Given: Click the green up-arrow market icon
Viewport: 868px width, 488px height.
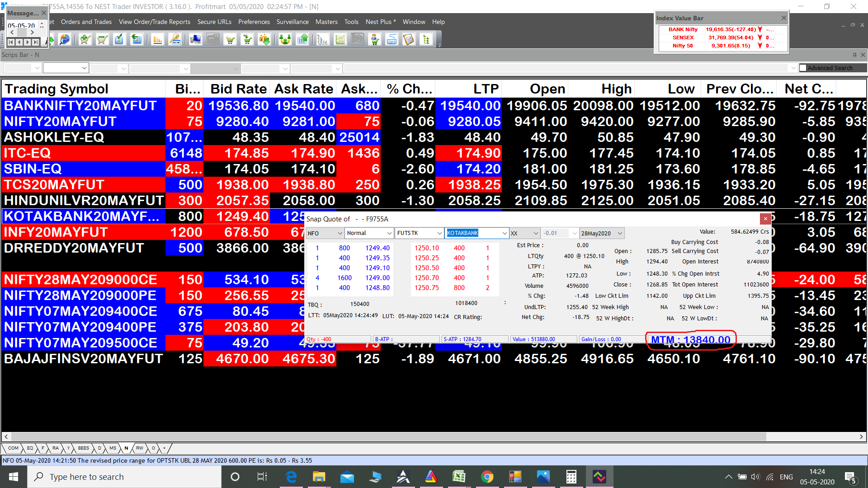Looking at the screenshot, I should coord(302,40).
